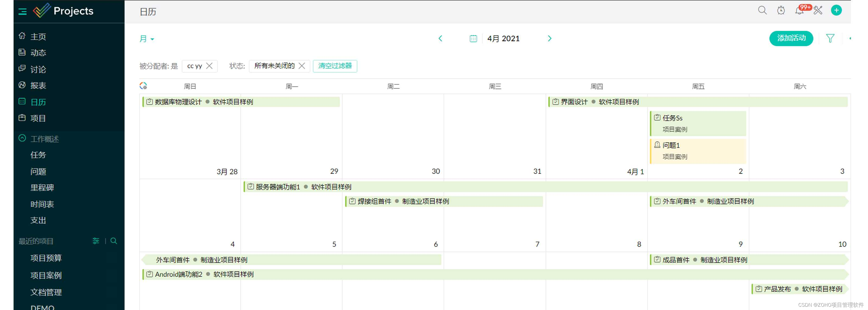Click the 主页 home icon
This screenshot has height=310, width=868.
coord(22,36)
